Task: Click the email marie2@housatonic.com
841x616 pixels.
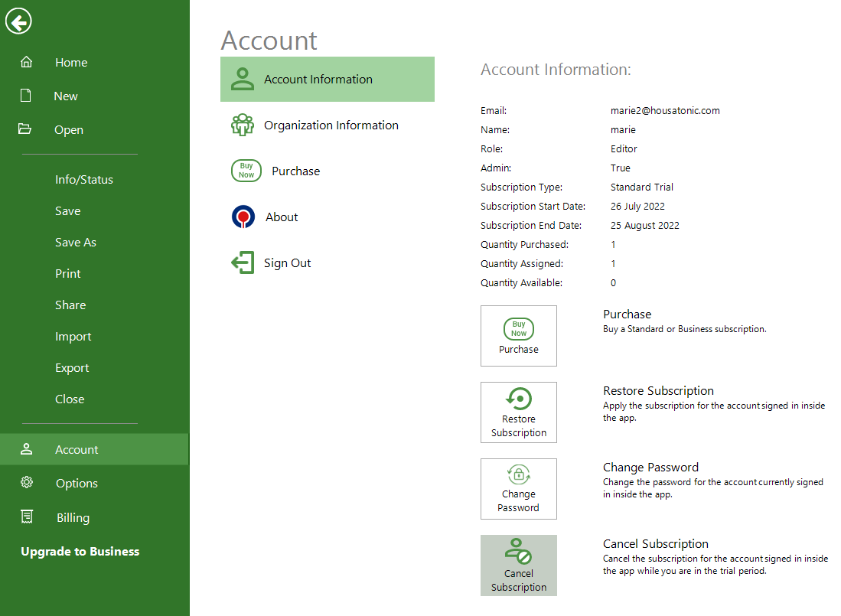Action: click(x=665, y=110)
